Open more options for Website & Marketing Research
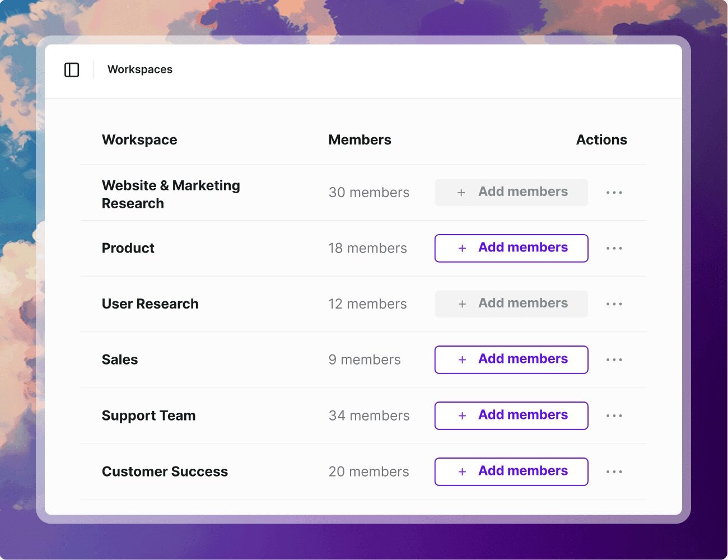This screenshot has height=560, width=728. (x=614, y=193)
